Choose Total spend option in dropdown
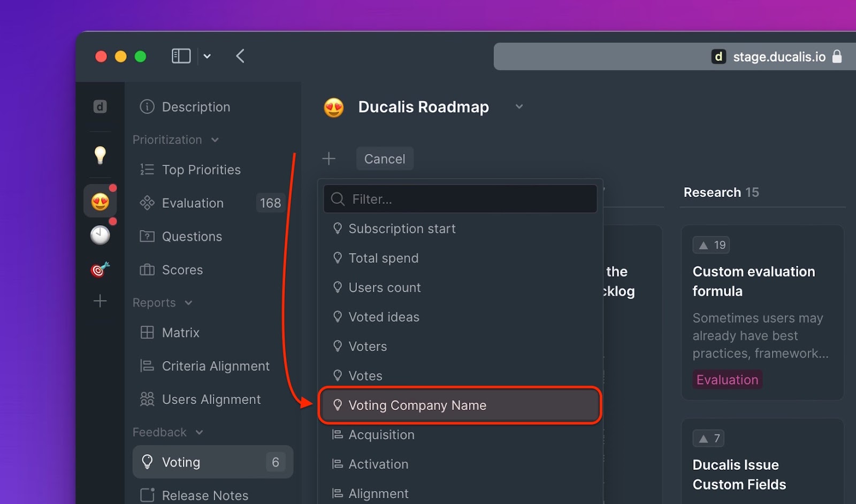856x504 pixels. tap(383, 258)
